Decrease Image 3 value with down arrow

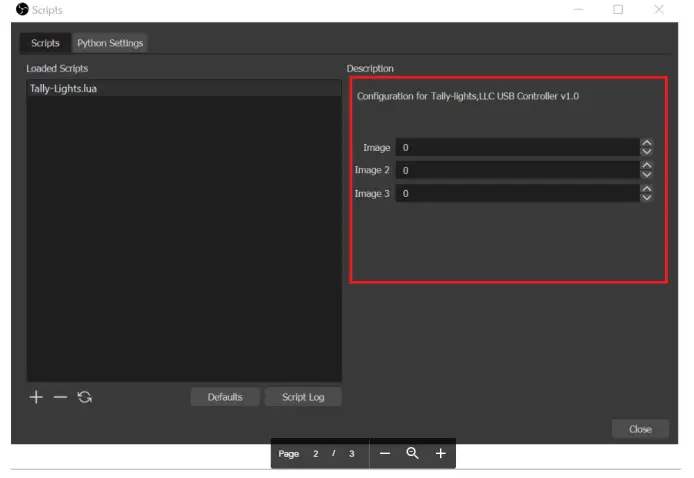(x=647, y=198)
